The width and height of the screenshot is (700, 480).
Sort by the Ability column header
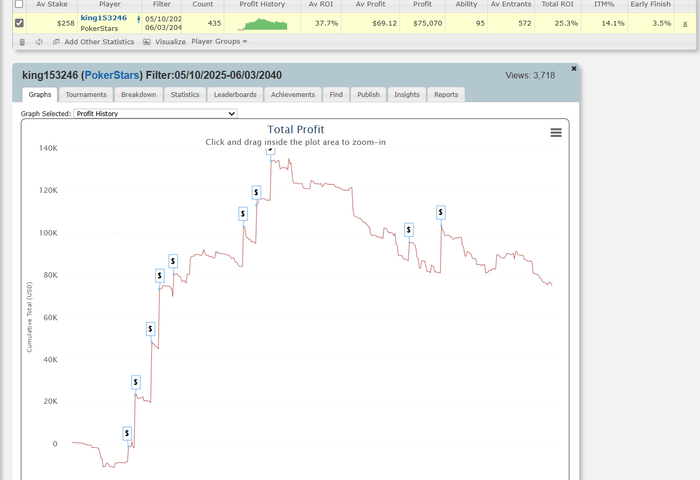(x=466, y=4)
